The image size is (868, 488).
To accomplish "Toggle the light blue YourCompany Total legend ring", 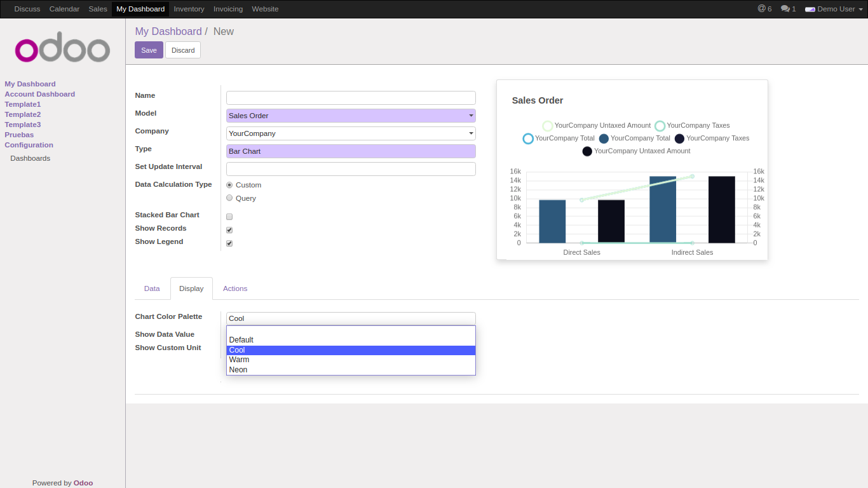I will tap(528, 139).
